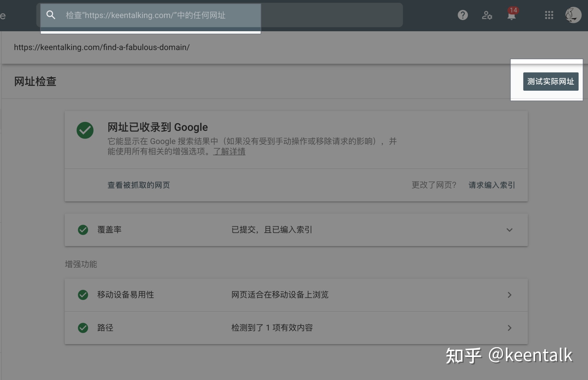Open details of 移动设备易用性 via the chevron
Viewport: 588px width, 380px height.
[x=509, y=295]
